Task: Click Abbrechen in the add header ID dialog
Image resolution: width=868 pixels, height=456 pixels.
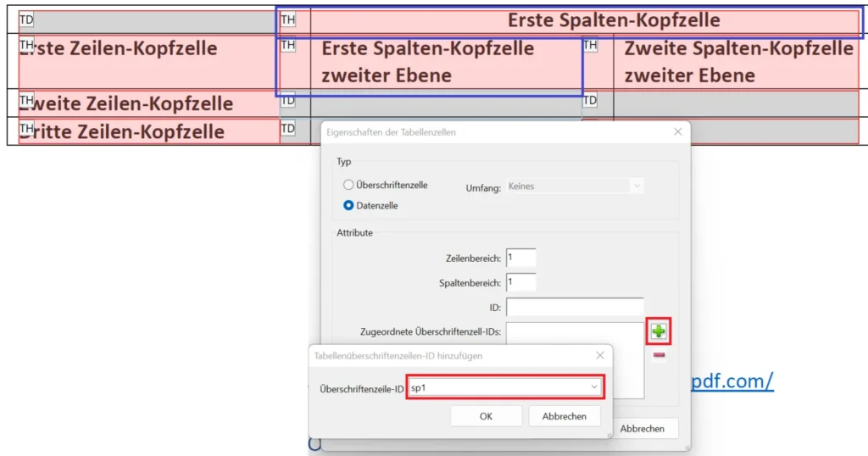Action: 564,416
